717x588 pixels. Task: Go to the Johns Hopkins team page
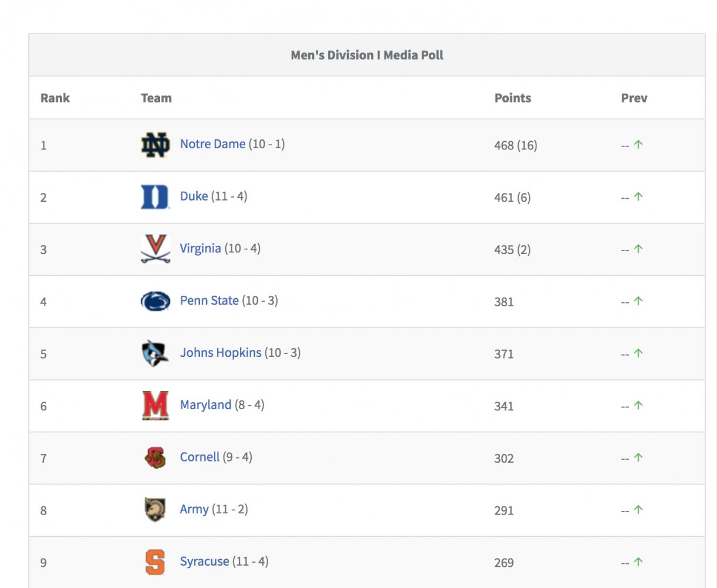220,353
